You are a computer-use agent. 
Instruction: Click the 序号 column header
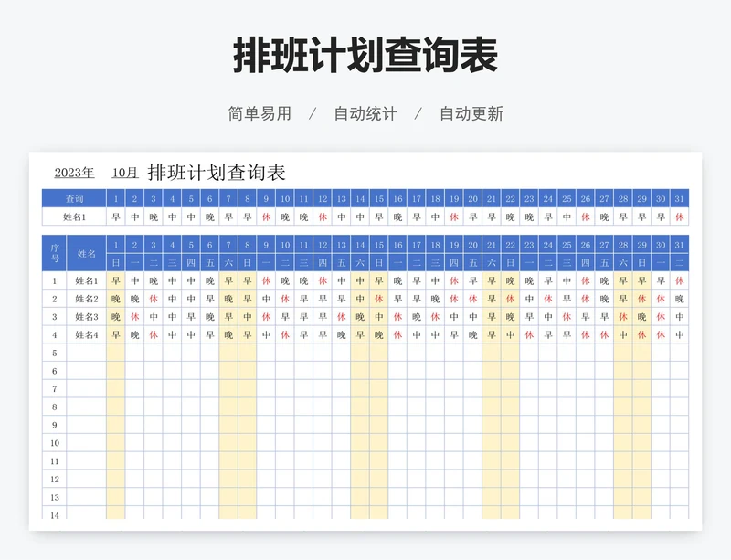click(x=55, y=253)
